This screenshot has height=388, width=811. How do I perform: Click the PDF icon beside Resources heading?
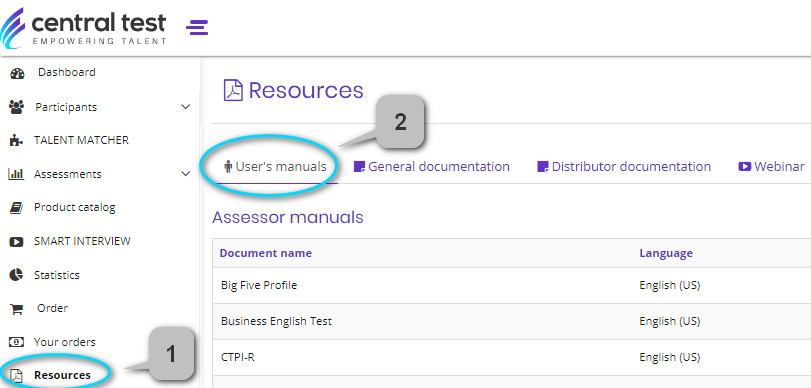pos(233,90)
